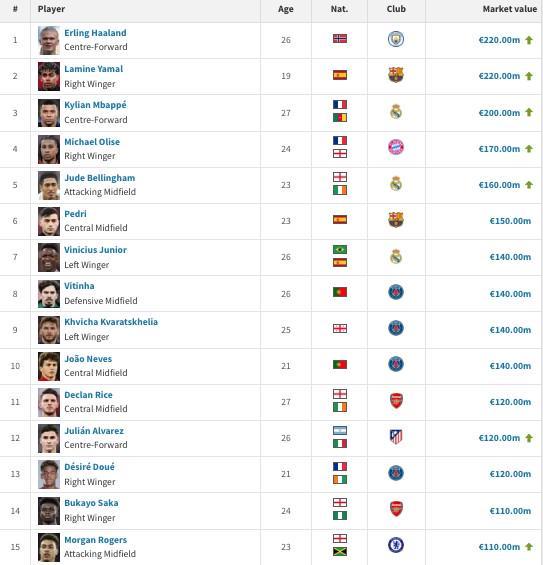Sort table by Market value column header

[509, 9]
